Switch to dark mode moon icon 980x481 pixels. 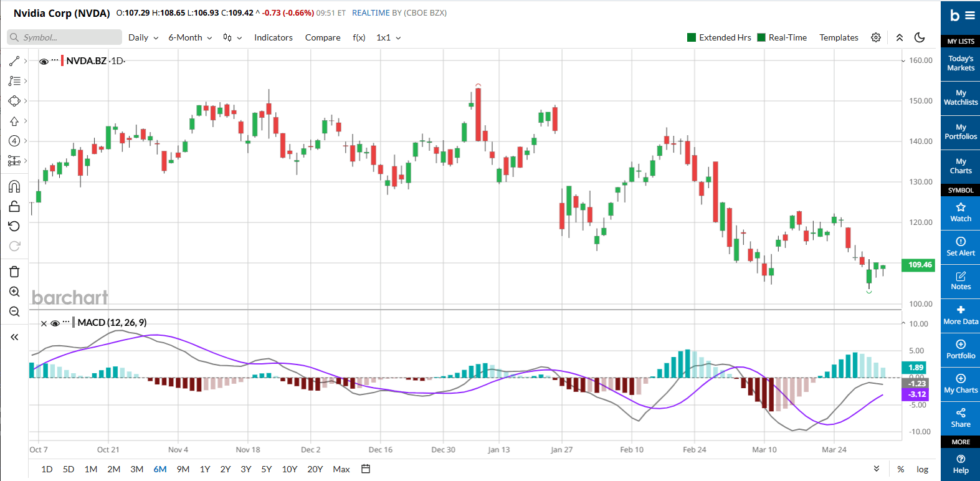pyautogui.click(x=920, y=37)
